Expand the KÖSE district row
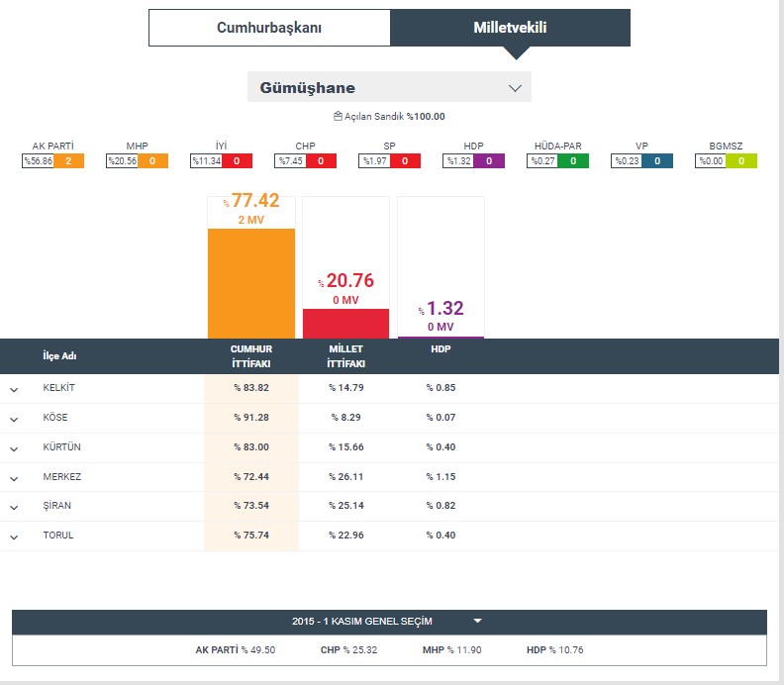The height and width of the screenshot is (685, 784). [x=14, y=419]
